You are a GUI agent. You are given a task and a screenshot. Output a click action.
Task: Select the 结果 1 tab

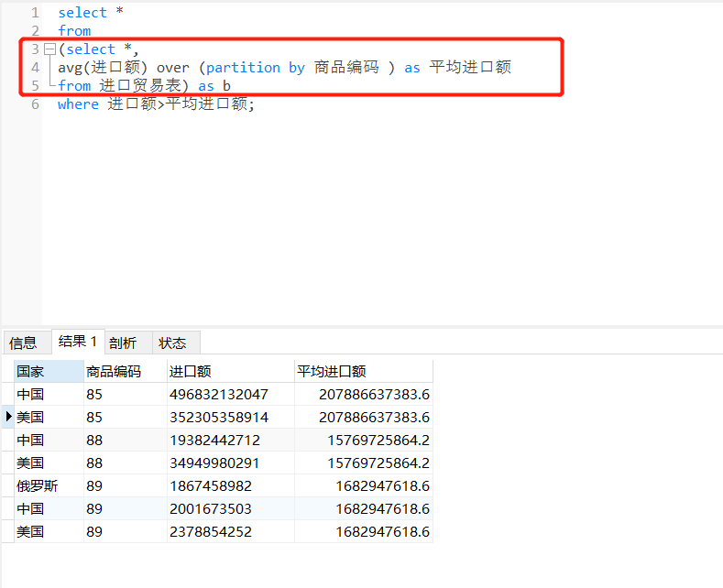tap(78, 342)
